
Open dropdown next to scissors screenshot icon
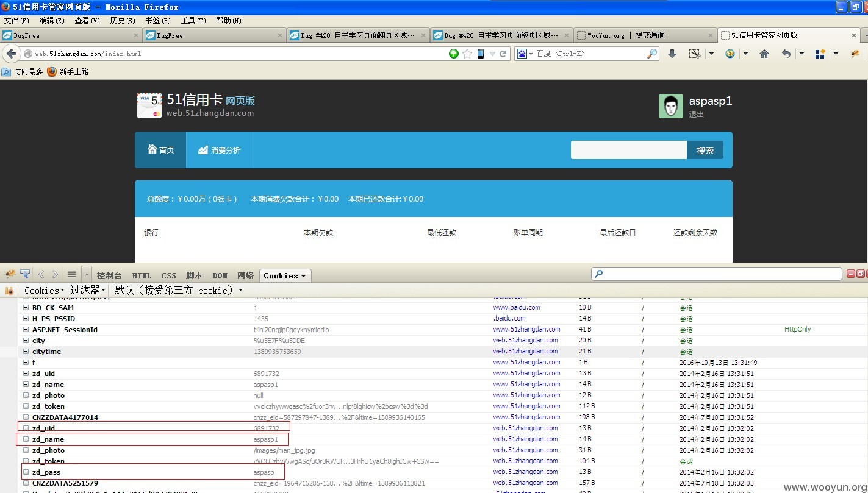tap(711, 54)
